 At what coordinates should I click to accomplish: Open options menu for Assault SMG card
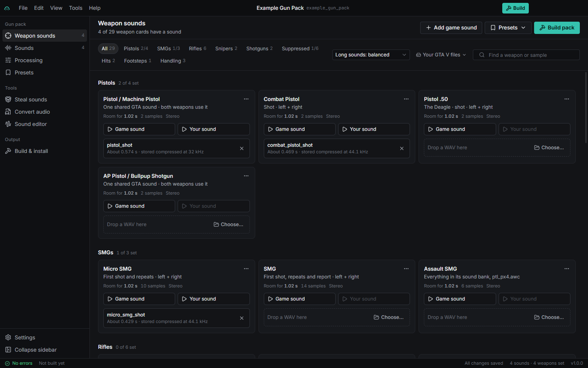[567, 269]
